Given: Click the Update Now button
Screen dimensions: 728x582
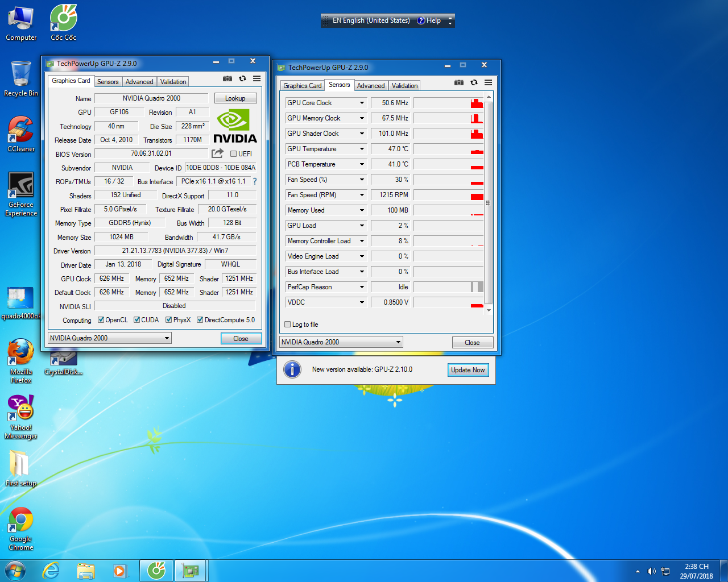Looking at the screenshot, I should click(468, 370).
